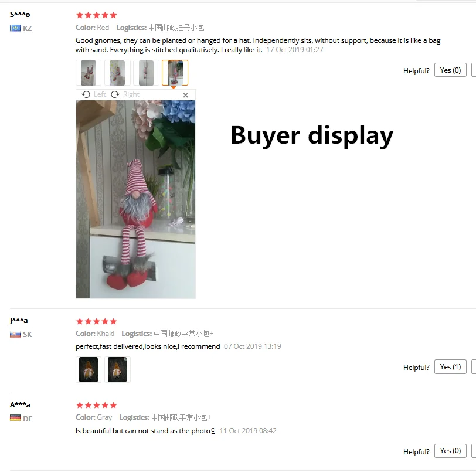Open the second gnome thumbnail in S***o's review
The image size is (476, 476).
pyautogui.click(x=117, y=73)
